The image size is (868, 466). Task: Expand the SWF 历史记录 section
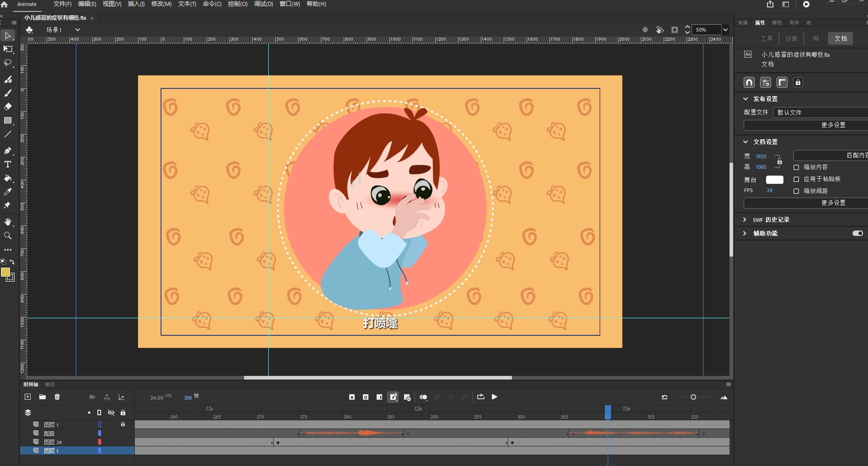[x=745, y=220]
